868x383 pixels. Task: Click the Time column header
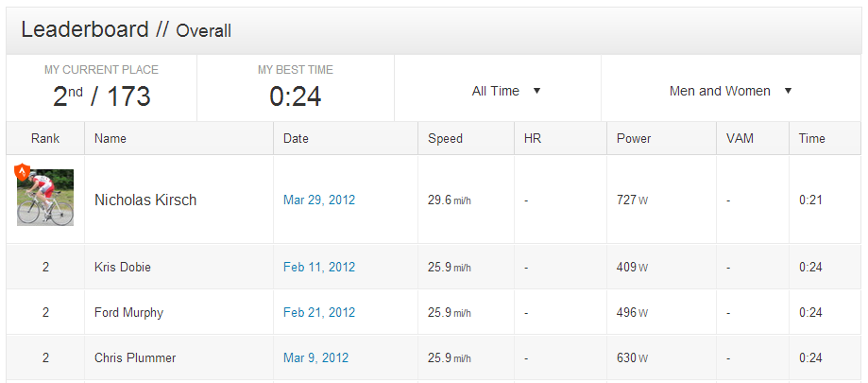pos(811,138)
